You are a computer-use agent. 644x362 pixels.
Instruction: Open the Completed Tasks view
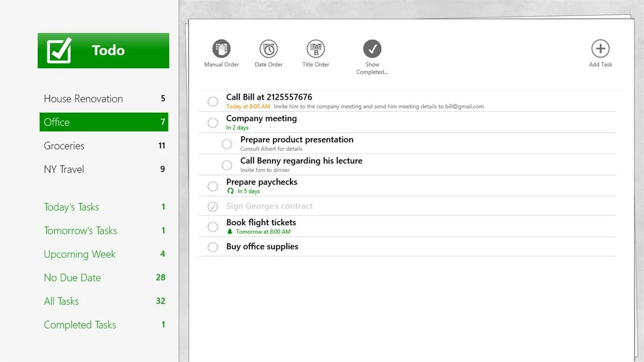(x=80, y=325)
